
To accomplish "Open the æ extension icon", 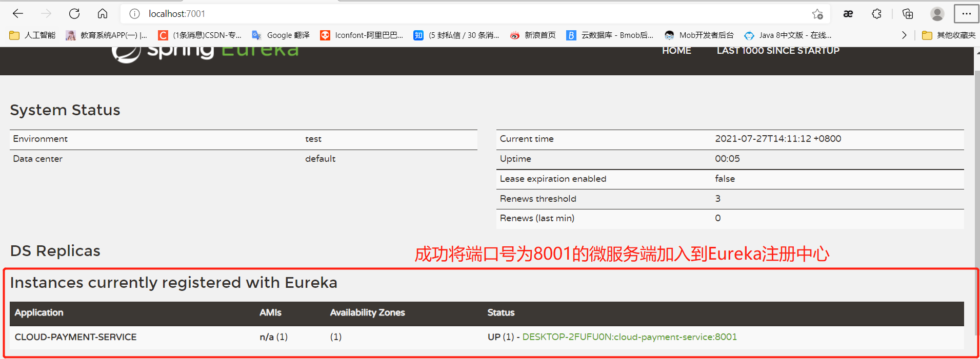I will 848,14.
